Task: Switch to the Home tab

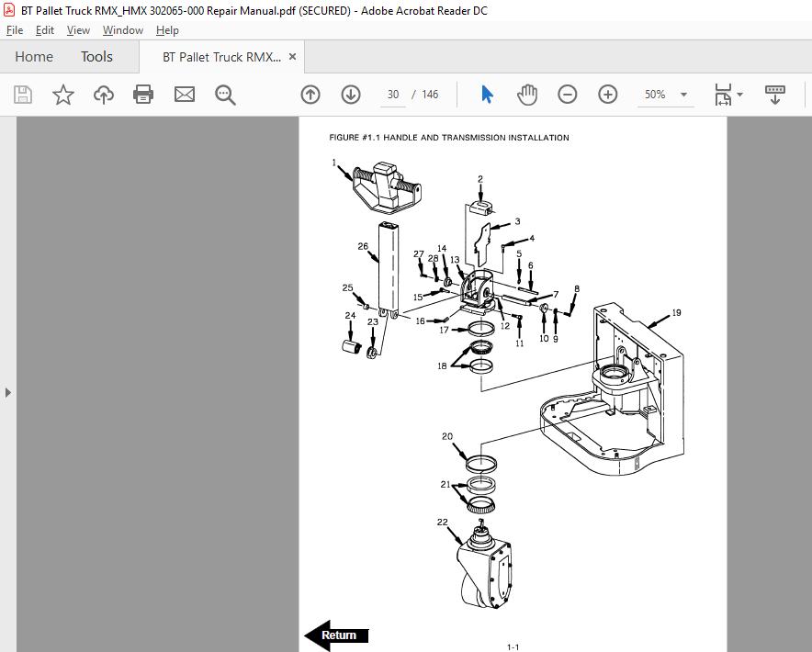Action: tap(34, 56)
